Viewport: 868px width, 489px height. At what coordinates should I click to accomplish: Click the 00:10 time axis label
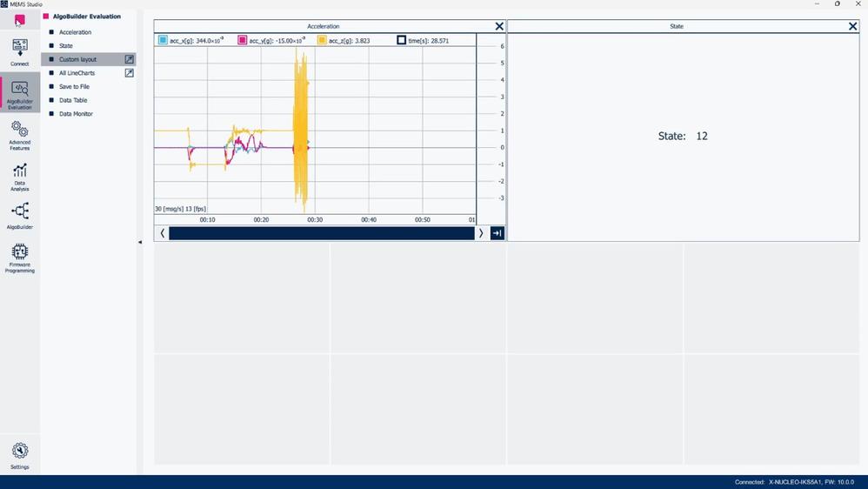(x=208, y=220)
